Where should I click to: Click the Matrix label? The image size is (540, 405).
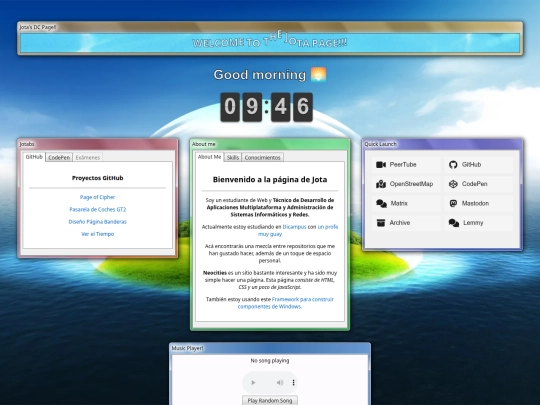[x=399, y=203]
